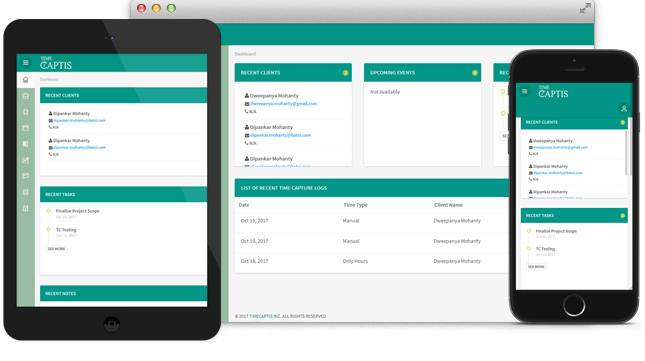Click envelope icon beside Dweepanya's email in browser

[247, 104]
